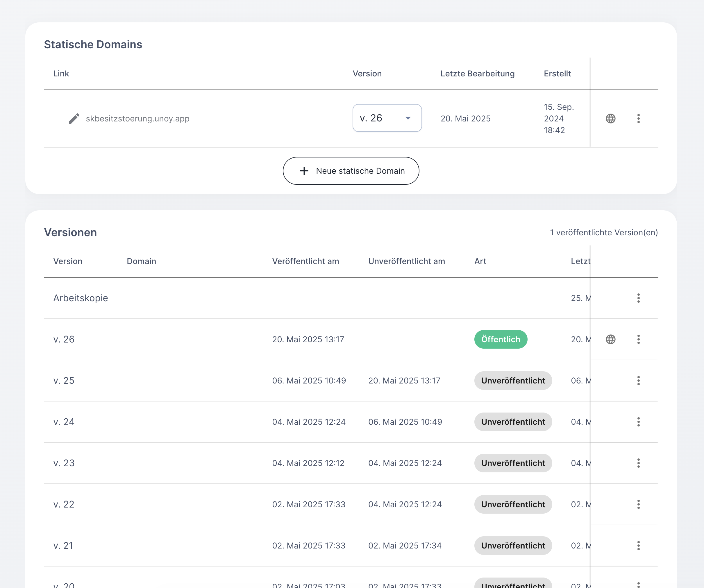Click Unveröffentlicht badge in v. 24 row

513,422
